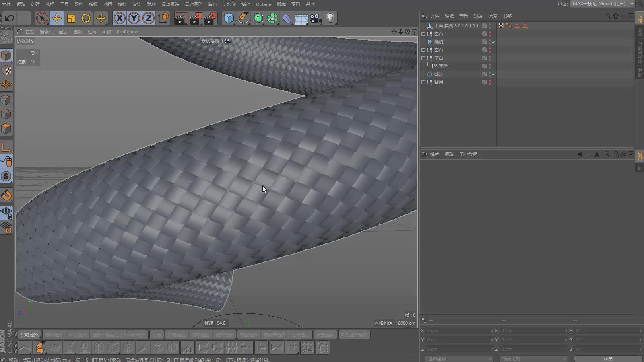Expand the 空白.1 null object
The image size is (644, 362).
coord(423,34)
